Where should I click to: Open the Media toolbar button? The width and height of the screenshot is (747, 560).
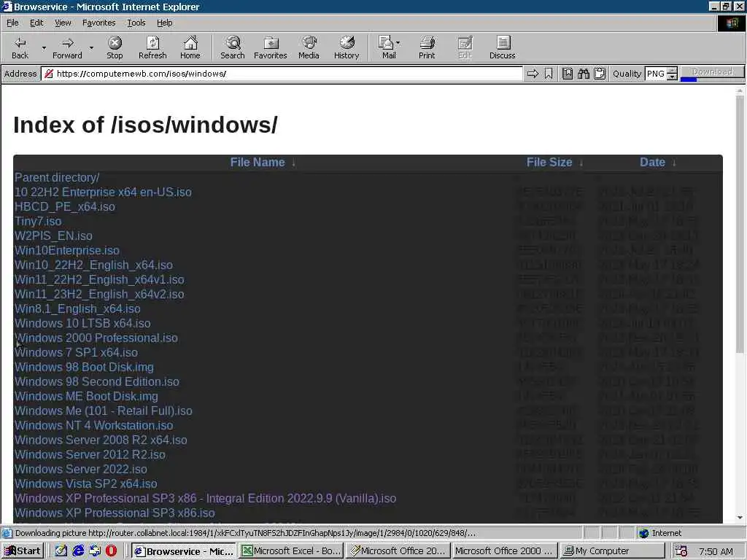point(309,47)
